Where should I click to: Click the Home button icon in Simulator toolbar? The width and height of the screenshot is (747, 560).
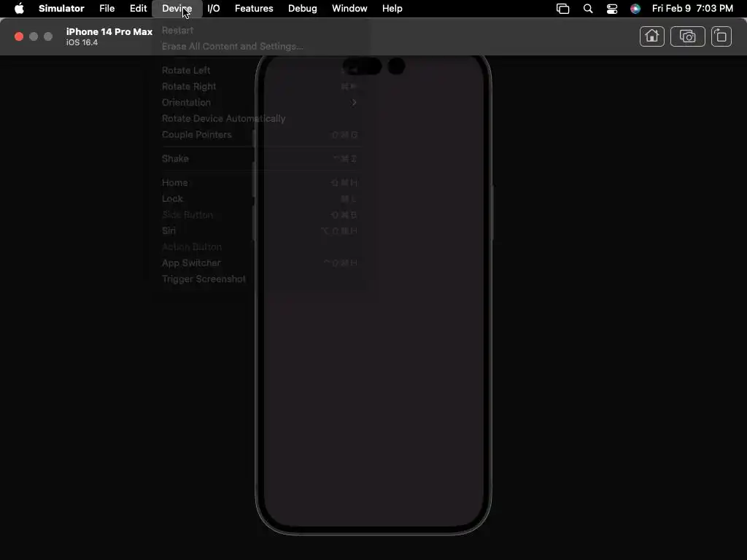[x=651, y=36]
